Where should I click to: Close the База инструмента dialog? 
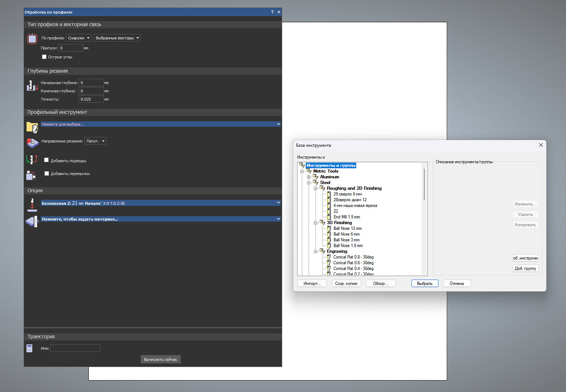click(541, 145)
